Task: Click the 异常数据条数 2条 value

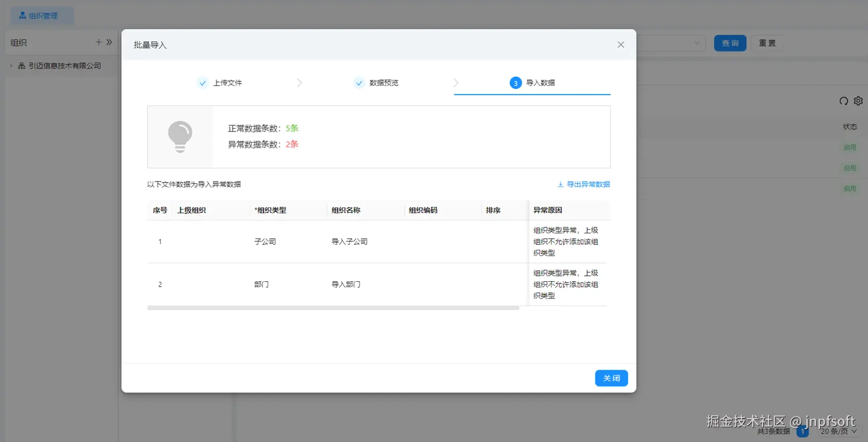Action: pos(292,144)
